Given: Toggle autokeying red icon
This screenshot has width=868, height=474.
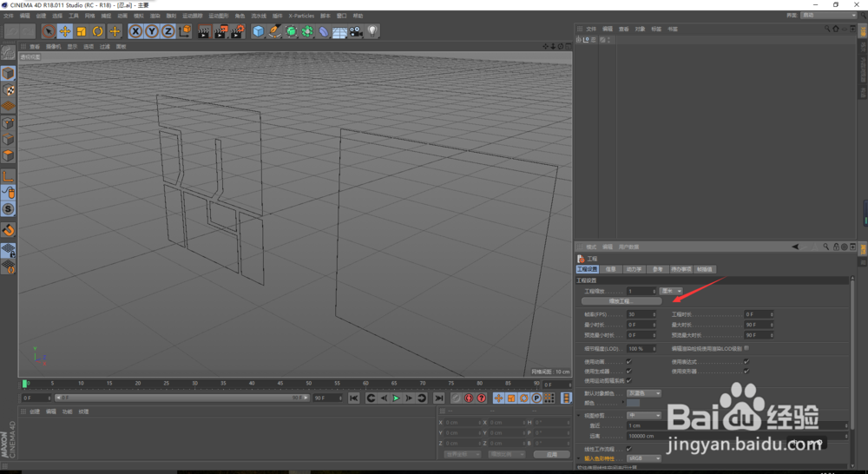Looking at the screenshot, I should click(469, 398).
